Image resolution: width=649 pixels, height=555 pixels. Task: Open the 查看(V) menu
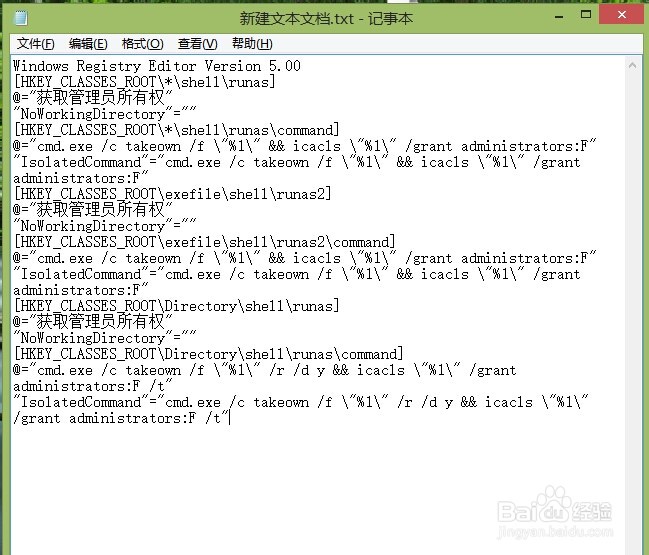click(x=197, y=43)
